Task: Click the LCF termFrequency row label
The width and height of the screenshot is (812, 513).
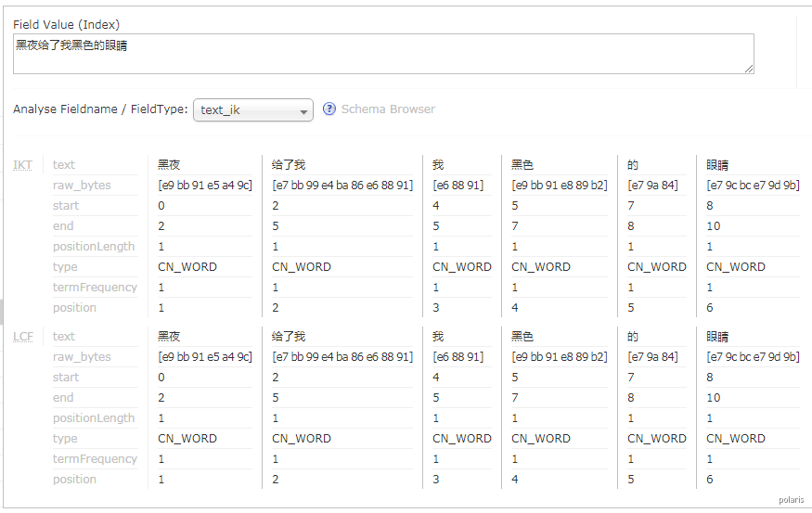Action: point(95,459)
